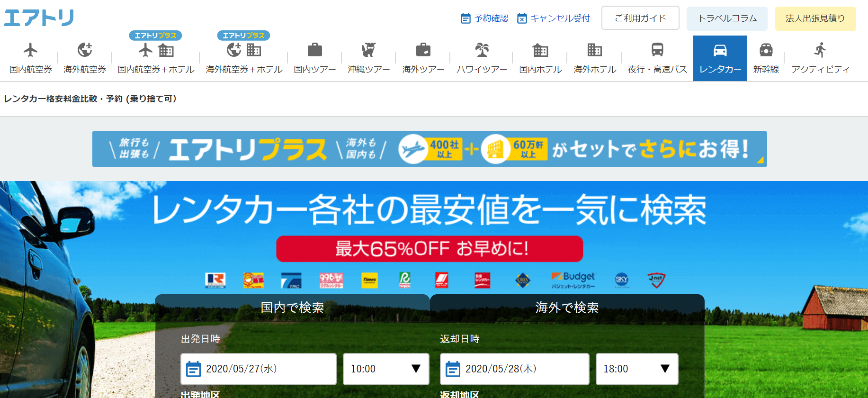Click the 996 rental logo
868x398 pixels.
pyautogui.click(x=331, y=280)
